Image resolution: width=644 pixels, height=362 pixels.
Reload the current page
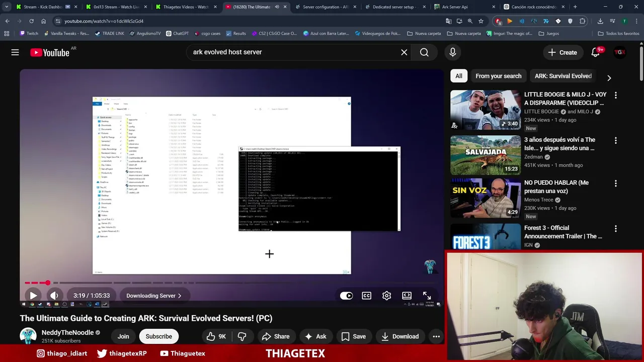(31, 21)
